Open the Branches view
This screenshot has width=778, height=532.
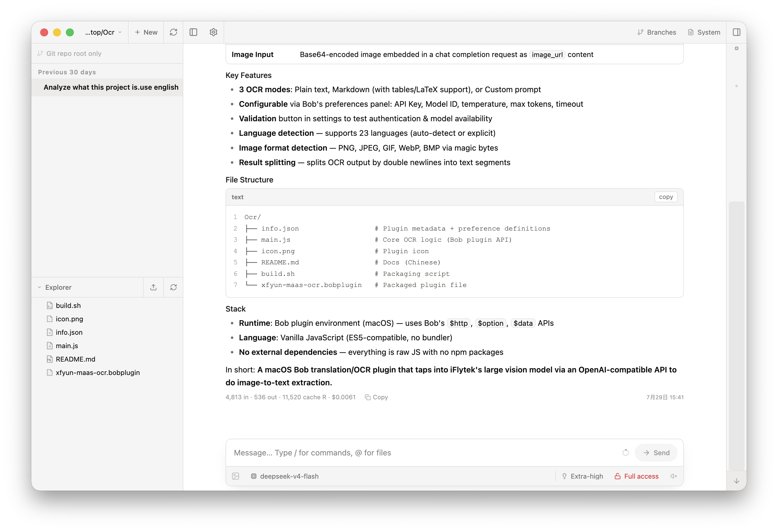pos(657,32)
